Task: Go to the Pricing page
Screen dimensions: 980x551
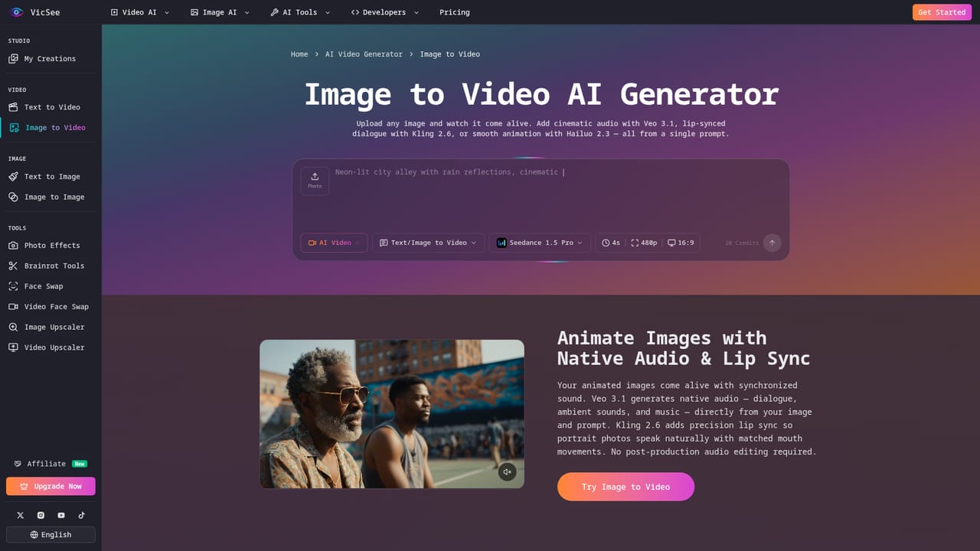Action: click(455, 12)
